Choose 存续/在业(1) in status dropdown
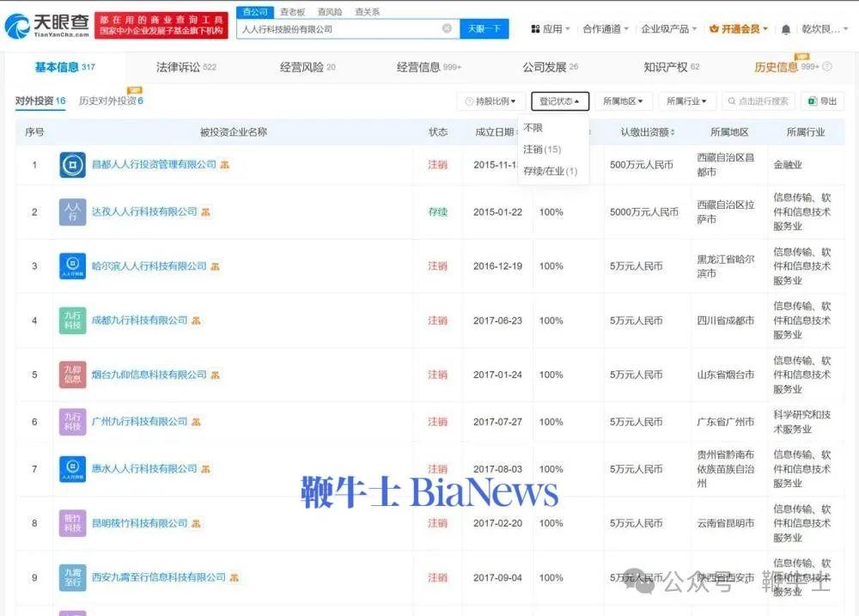 point(550,171)
